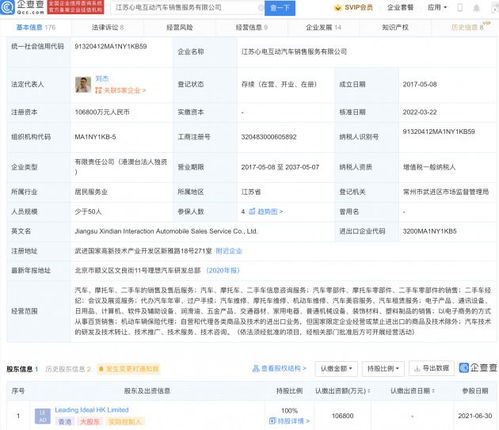Click the credit code 91320412MA1NY1KB59 value
This screenshot has height=430, width=499.
[x=111, y=46]
